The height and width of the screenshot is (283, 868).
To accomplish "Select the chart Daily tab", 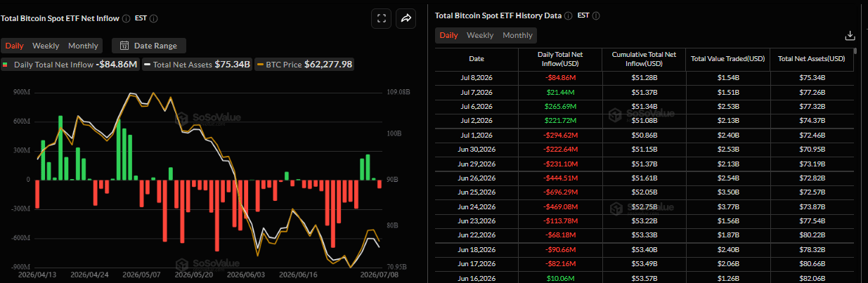I will point(15,46).
